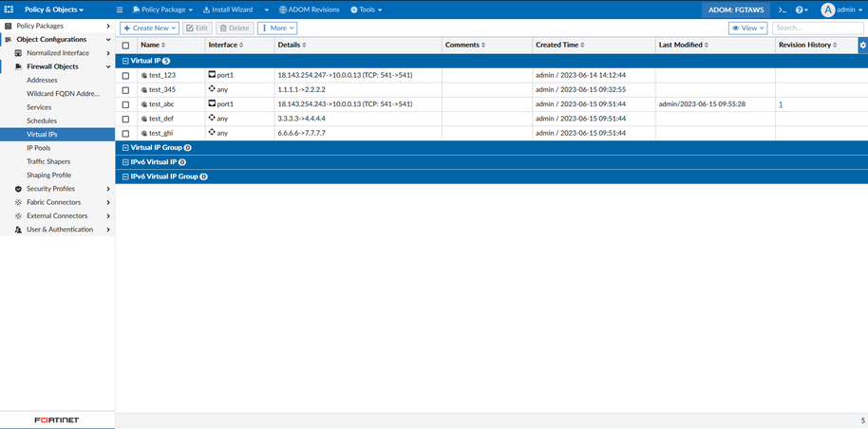Click the Fabric Connectors icon
This screenshot has height=429, width=868.
(x=18, y=202)
